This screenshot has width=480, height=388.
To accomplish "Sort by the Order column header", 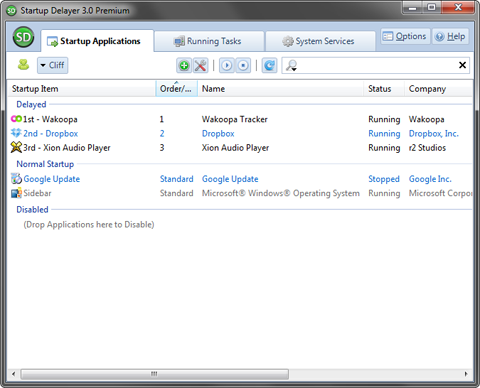I will click(176, 89).
